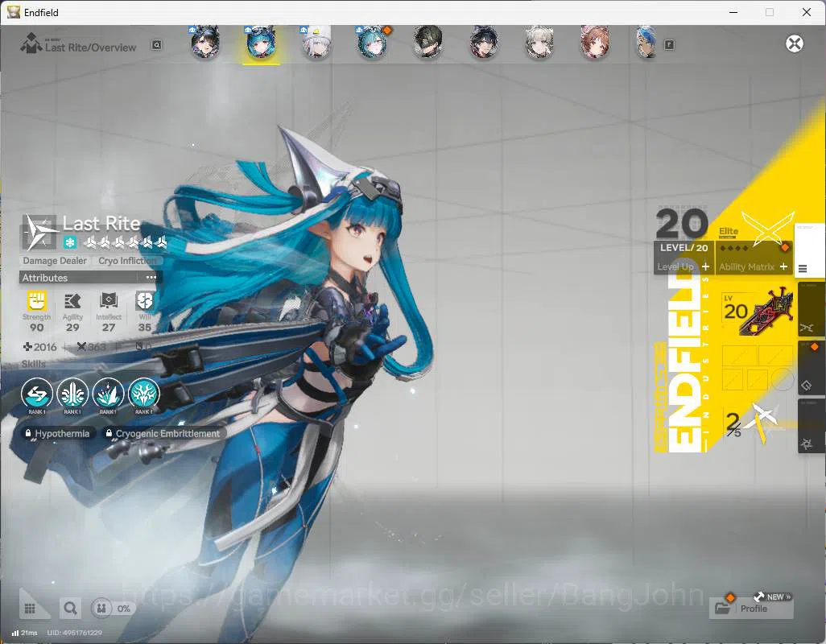Switch to the gear side tab with orange dot
826x644 pixels.
click(810, 368)
